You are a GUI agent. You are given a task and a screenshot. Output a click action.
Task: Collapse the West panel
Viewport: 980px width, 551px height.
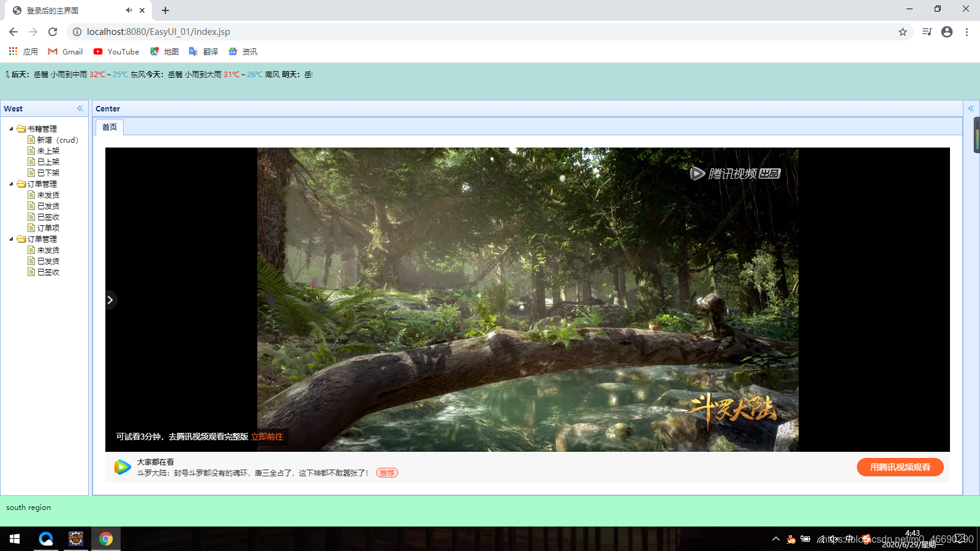80,108
